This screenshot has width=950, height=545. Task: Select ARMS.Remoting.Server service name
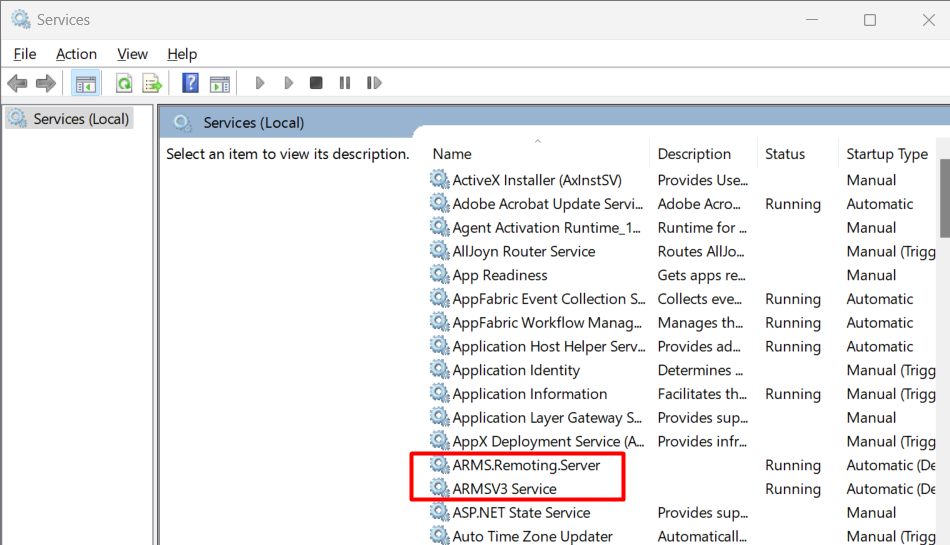point(526,465)
